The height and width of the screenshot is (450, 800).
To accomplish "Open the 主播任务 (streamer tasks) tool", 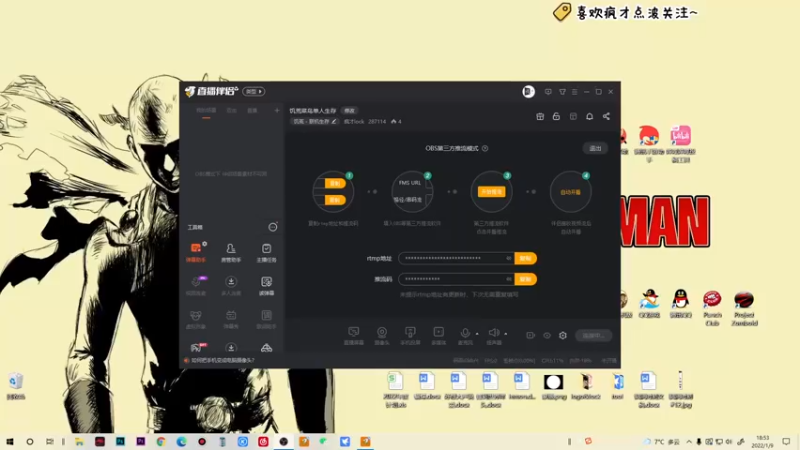I will [x=266, y=253].
